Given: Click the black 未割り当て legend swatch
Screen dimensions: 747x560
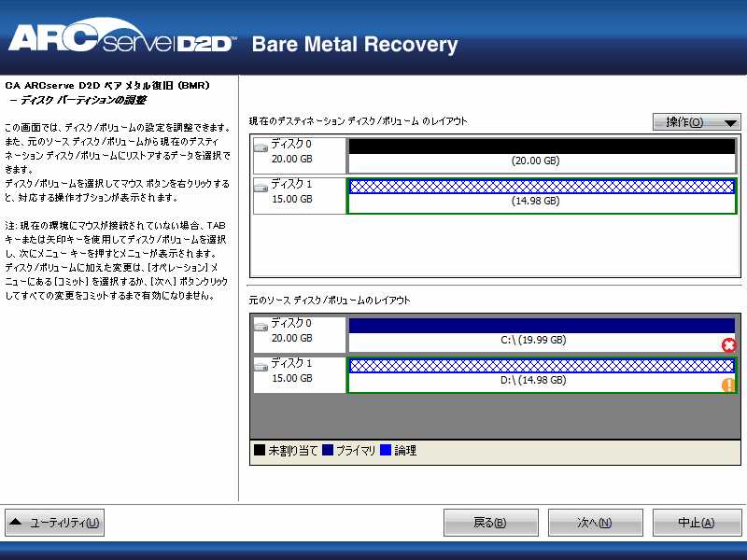Looking at the screenshot, I should pyautogui.click(x=260, y=450).
